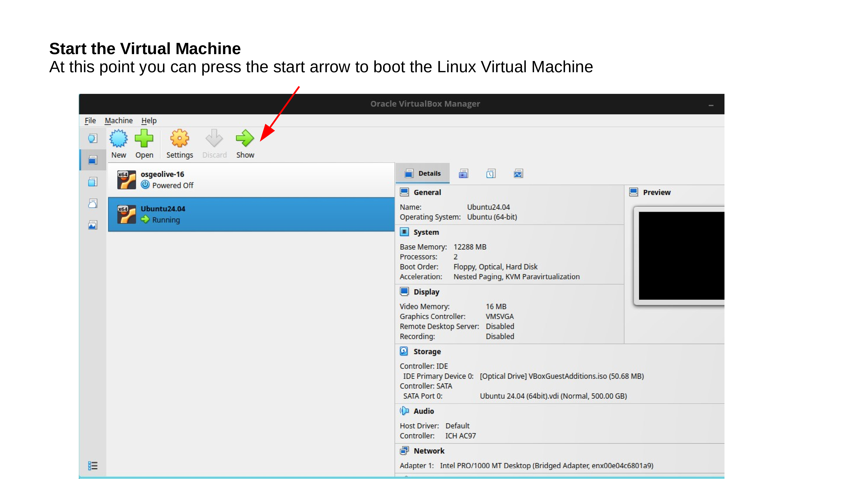Click 'Nested Paging, KVM Paravirtualization' acceleration value
This screenshot has height=488, width=868.
[517, 276]
